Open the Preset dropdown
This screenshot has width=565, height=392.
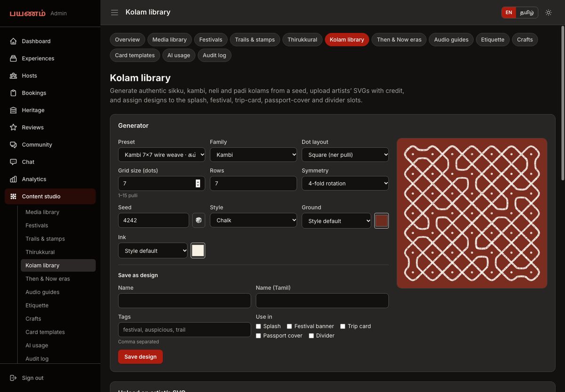(161, 155)
